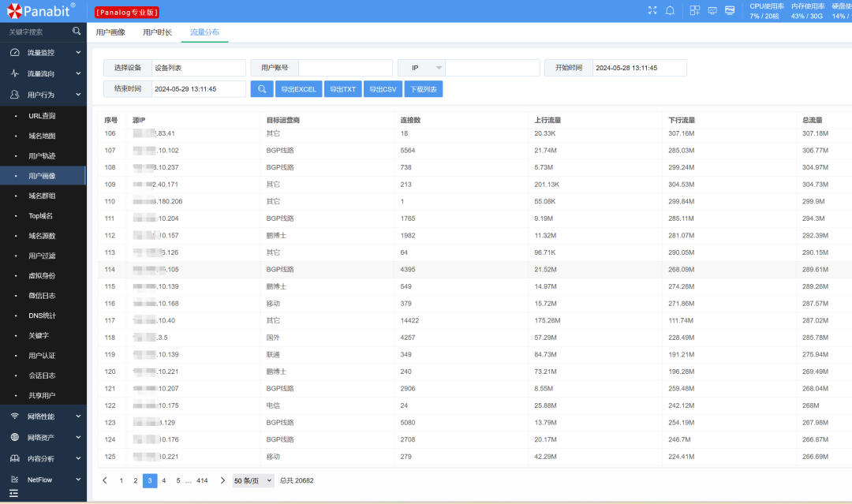Click the add dashboard grid icon
852x504 pixels.
pos(695,10)
